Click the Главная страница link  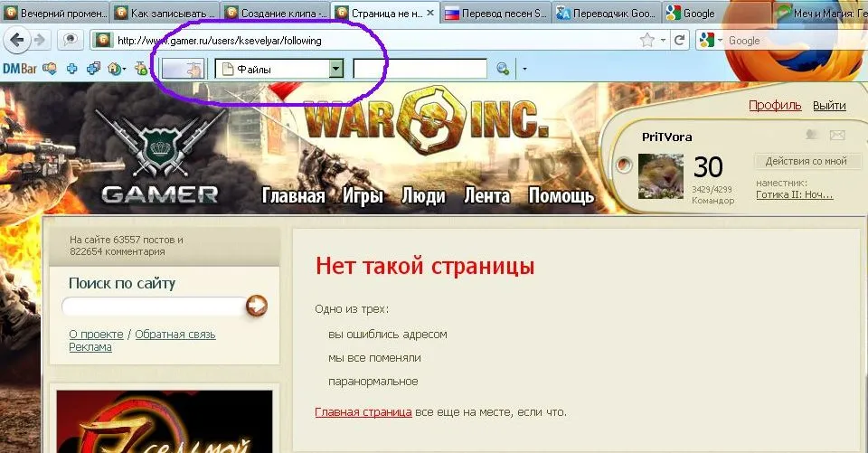(x=363, y=411)
